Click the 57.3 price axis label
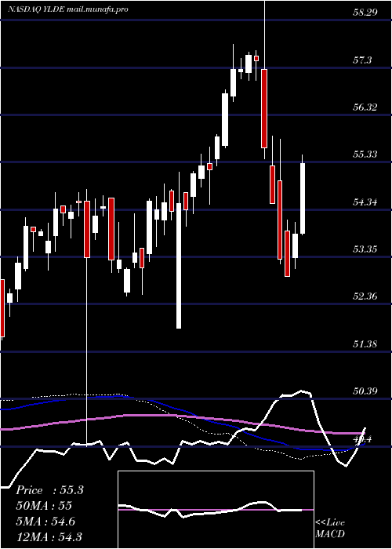Image resolution: width=392 pixels, height=549 pixels. pyautogui.click(x=362, y=60)
